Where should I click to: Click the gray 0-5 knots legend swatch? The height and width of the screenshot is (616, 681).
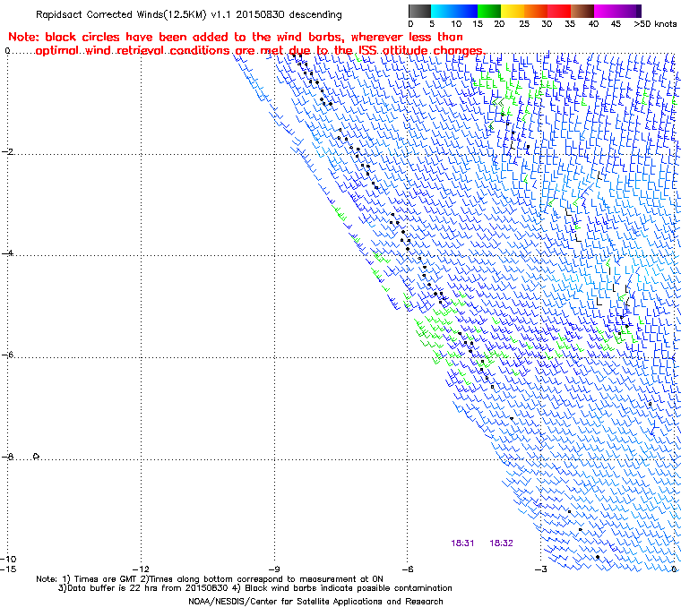419,11
